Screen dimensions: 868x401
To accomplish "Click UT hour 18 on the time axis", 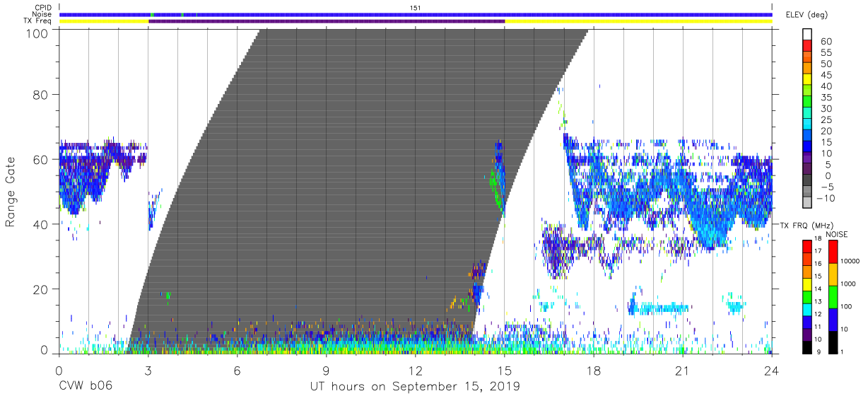I will click(594, 371).
